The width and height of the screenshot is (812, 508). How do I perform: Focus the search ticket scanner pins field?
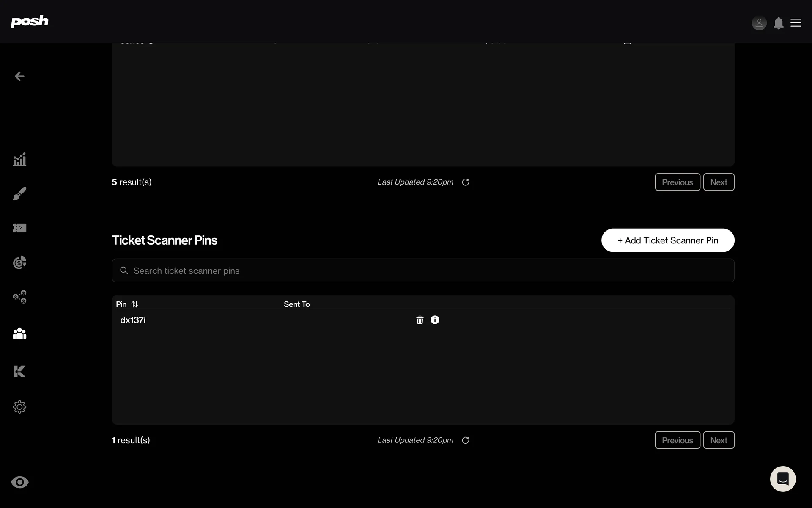(423, 271)
